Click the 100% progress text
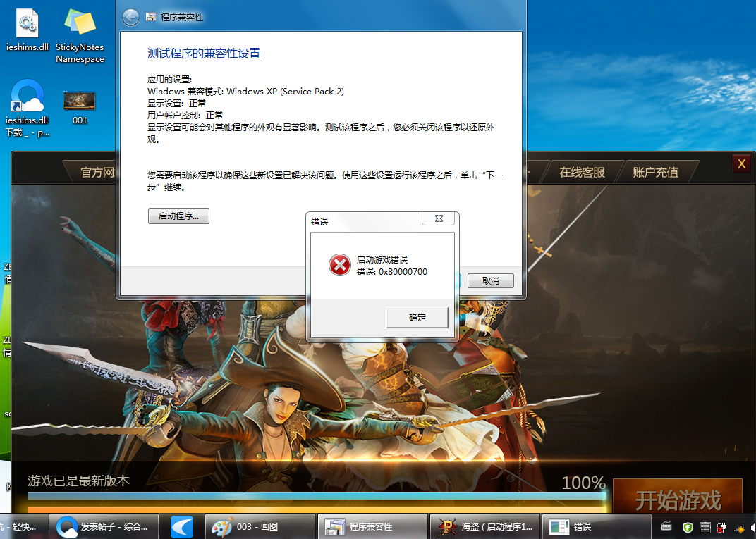This screenshot has height=539, width=756. pos(583,483)
